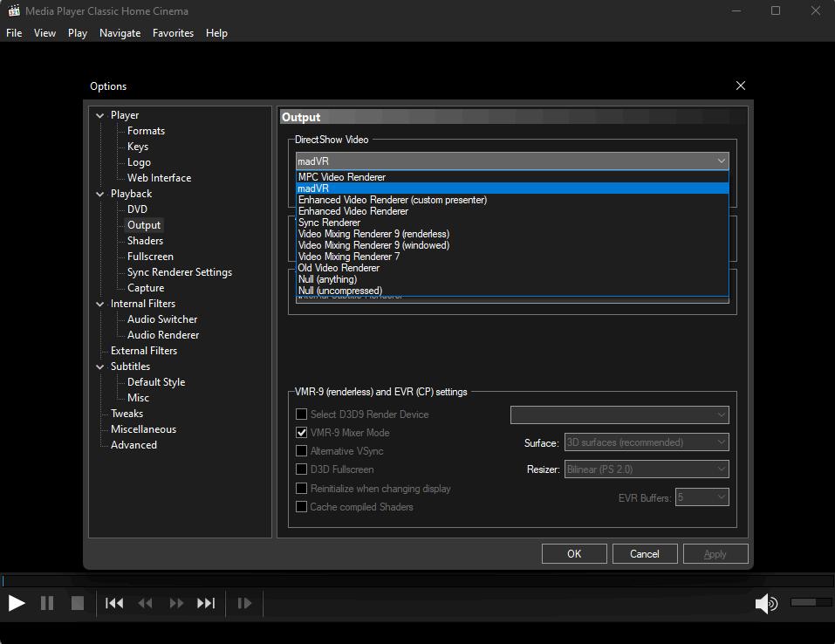The image size is (835, 644).
Task: Click the volume slider
Action: click(809, 602)
